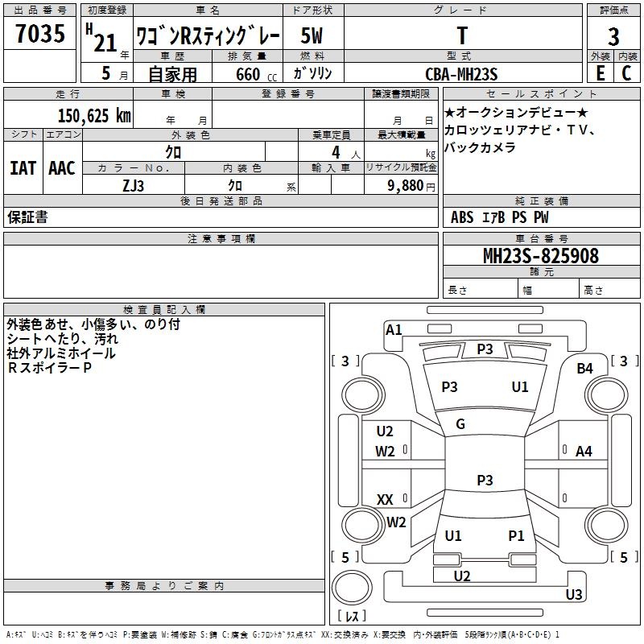This screenshot has height=644, width=644.
Task: Select the IAT shift type cell
Action: tap(23, 168)
